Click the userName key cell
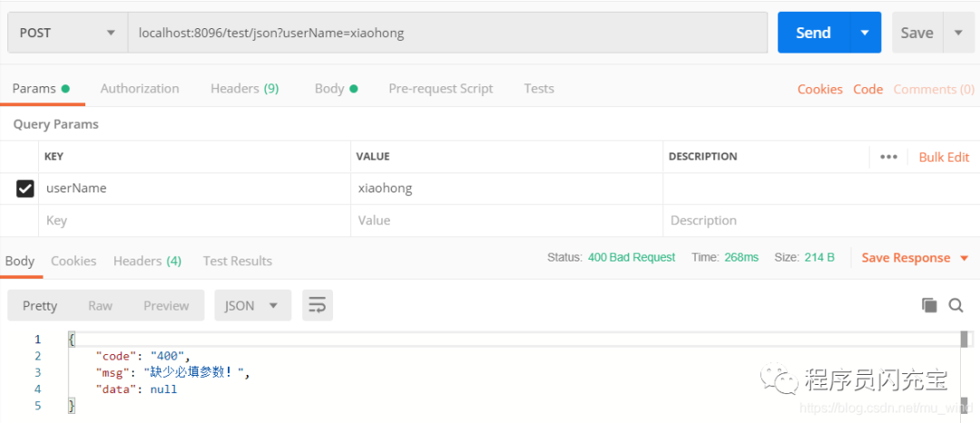This screenshot has height=423, width=980. tap(194, 188)
